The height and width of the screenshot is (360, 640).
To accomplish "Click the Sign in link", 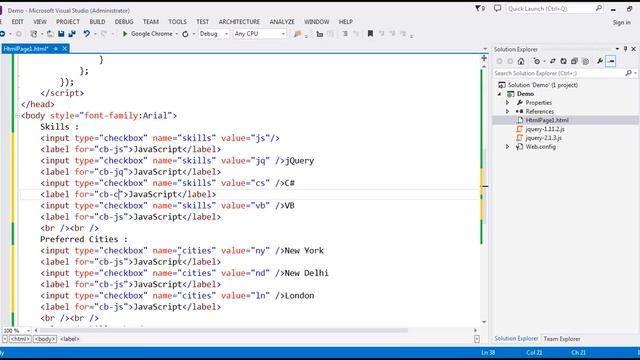I will (622, 22).
